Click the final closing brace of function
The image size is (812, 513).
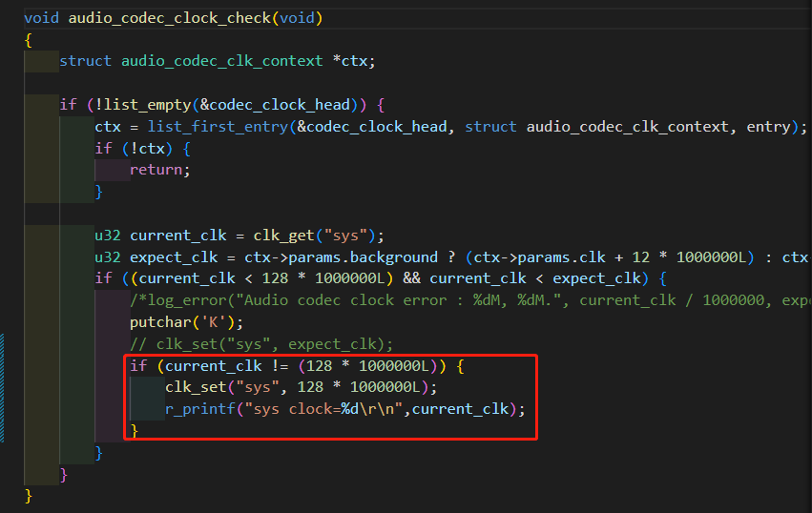(x=29, y=497)
